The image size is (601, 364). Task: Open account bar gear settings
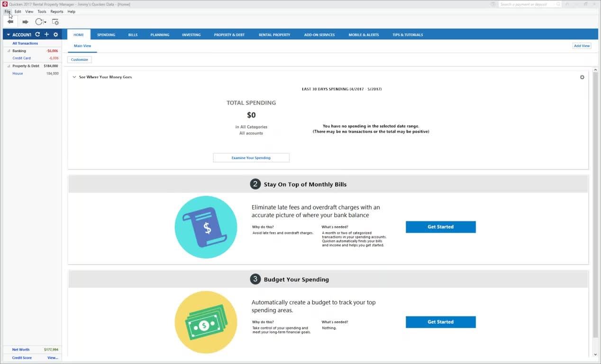coord(55,35)
